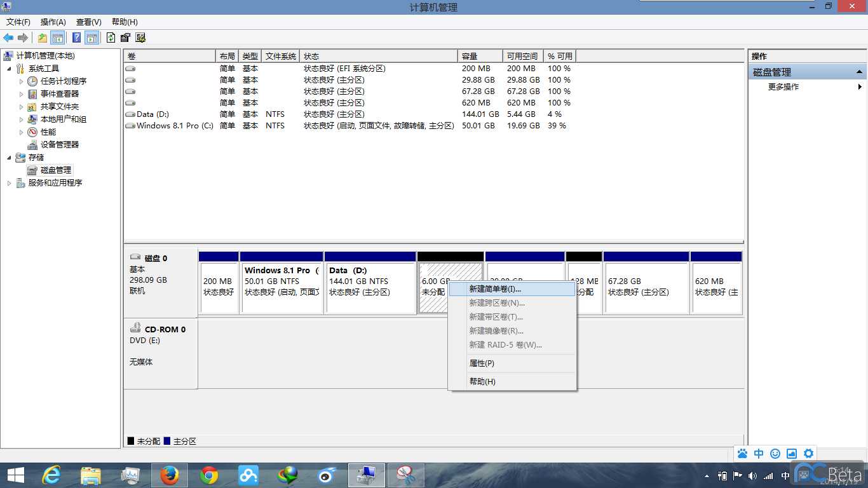This screenshot has width=868, height=488.
Task: Toggle the Show/Hide Console Tree icon
Action: coord(57,38)
